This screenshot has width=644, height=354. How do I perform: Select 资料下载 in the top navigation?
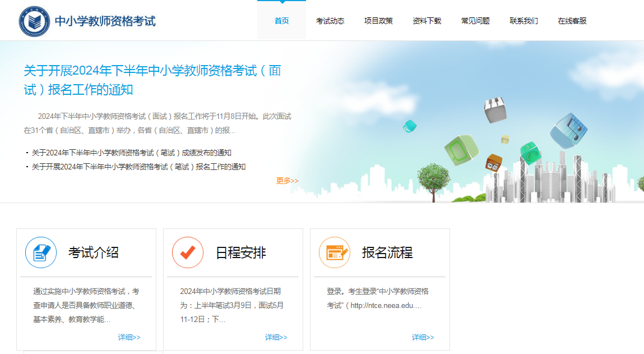pos(427,21)
